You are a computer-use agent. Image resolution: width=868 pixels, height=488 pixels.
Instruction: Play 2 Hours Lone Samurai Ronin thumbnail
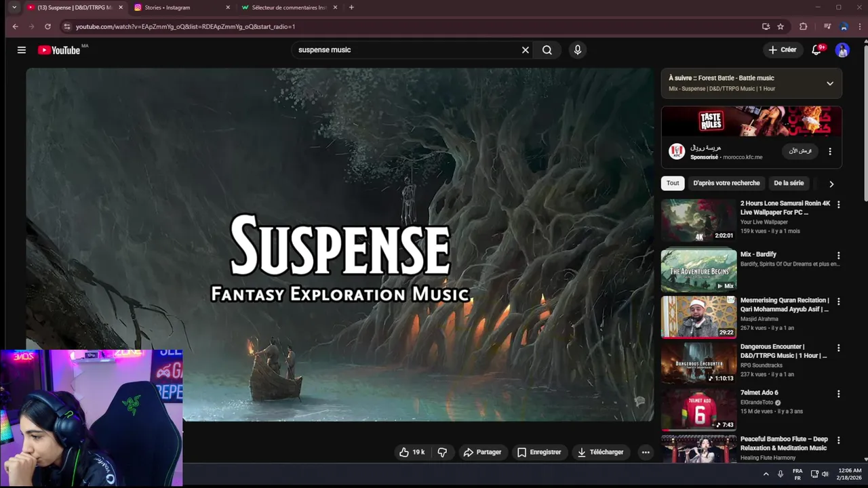click(698, 221)
